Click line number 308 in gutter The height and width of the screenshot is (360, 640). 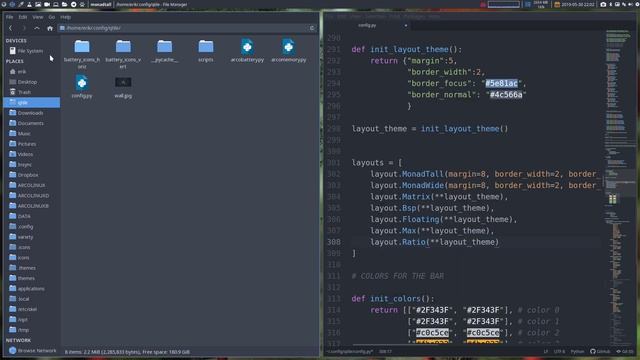[334, 242]
